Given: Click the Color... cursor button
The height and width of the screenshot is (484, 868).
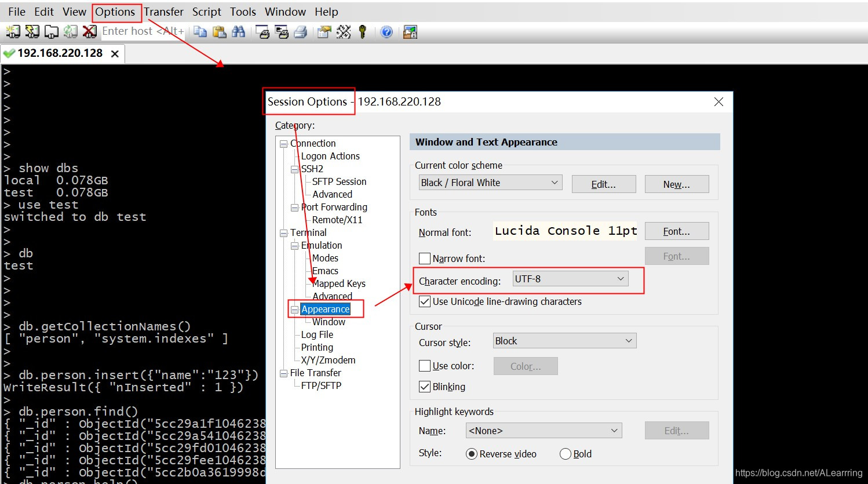Looking at the screenshot, I should point(526,366).
